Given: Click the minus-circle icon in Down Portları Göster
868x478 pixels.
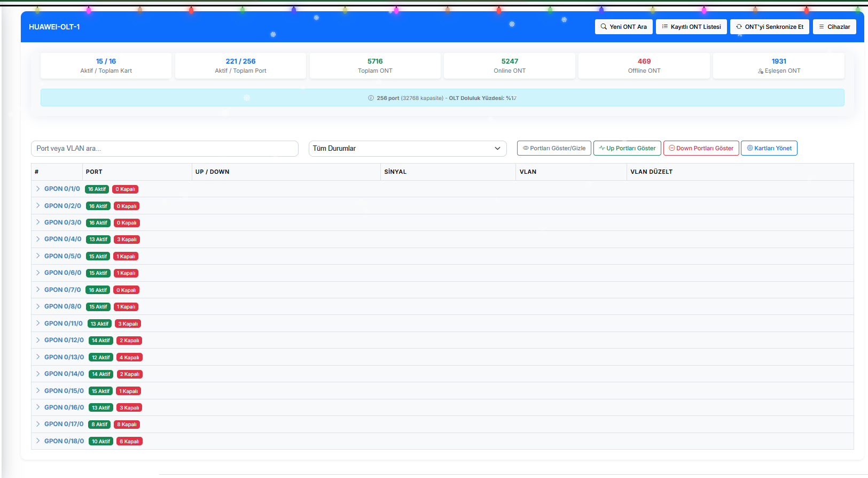Looking at the screenshot, I should (672, 148).
